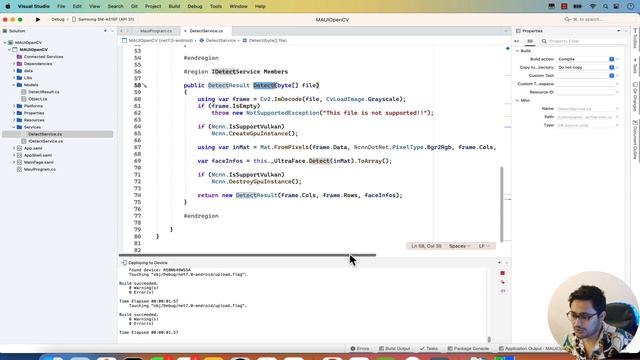Image resolution: width=640 pixels, height=360 pixels.
Task: Expand the Properties folder in solution tree
Action: (x=14, y=113)
